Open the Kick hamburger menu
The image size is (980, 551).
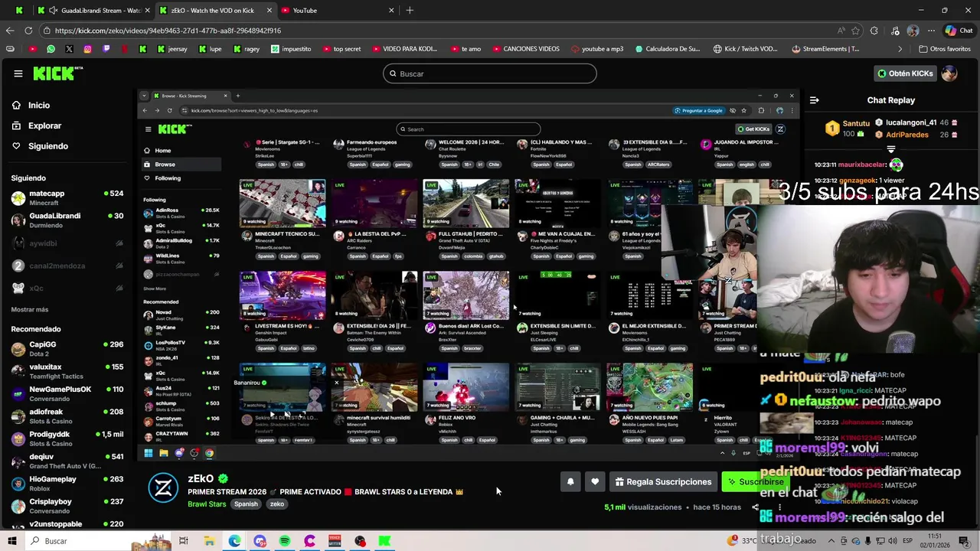coord(18,73)
